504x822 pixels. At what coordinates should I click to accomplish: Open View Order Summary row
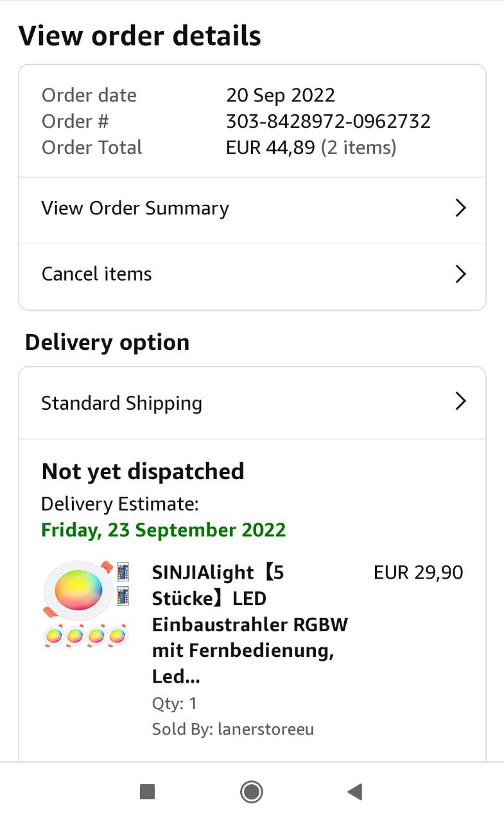tap(135, 209)
